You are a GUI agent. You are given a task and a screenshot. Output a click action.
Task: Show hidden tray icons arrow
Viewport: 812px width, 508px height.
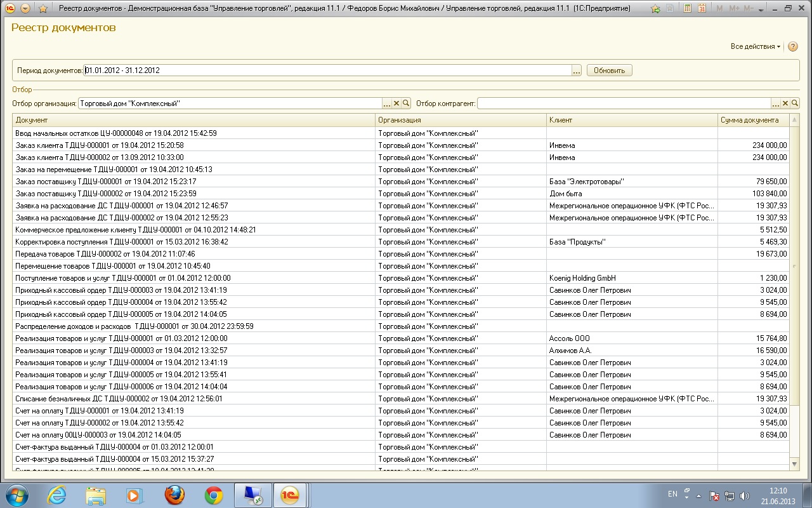[698, 495]
